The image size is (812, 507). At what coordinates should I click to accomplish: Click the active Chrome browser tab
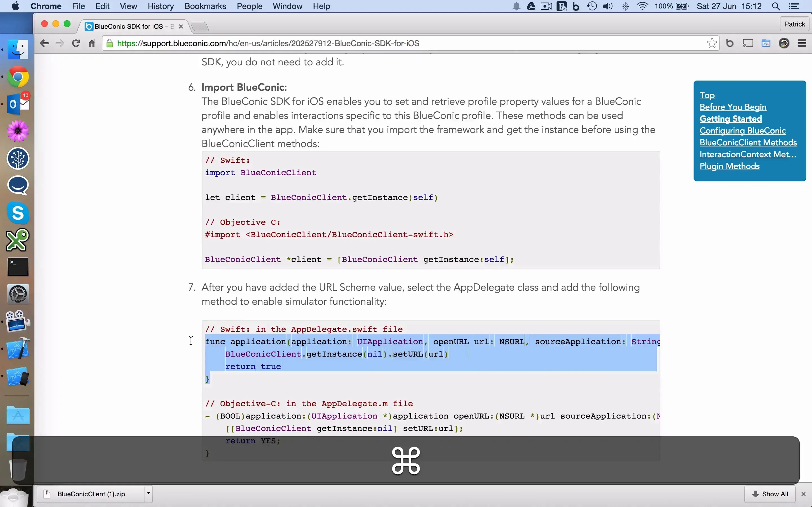(130, 26)
